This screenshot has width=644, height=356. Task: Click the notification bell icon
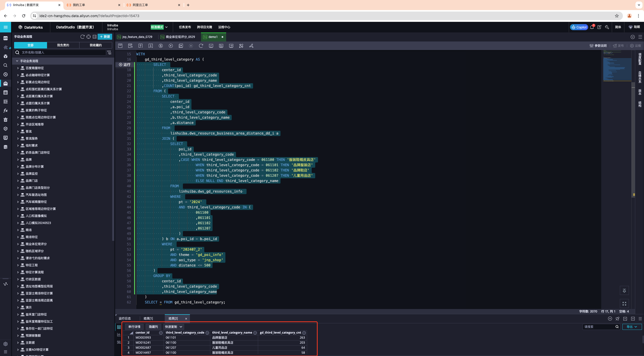(x=592, y=27)
